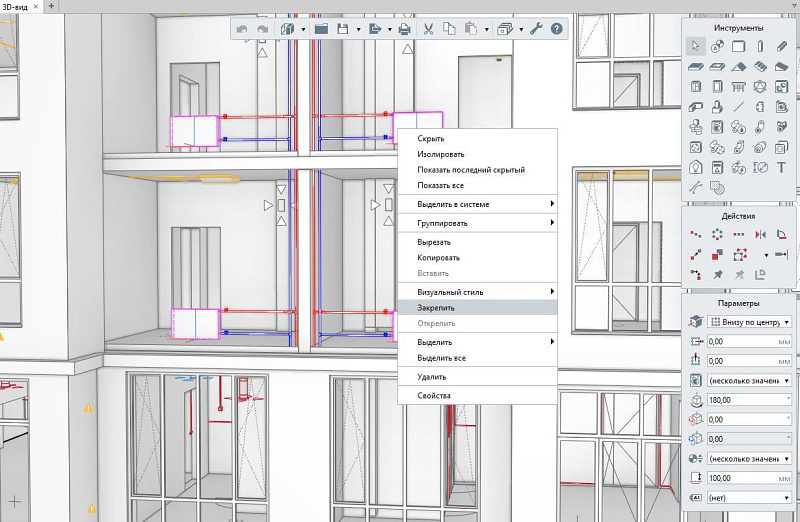Click the Copy icon in the top toolbar
The width and height of the screenshot is (800, 522).
(x=449, y=29)
